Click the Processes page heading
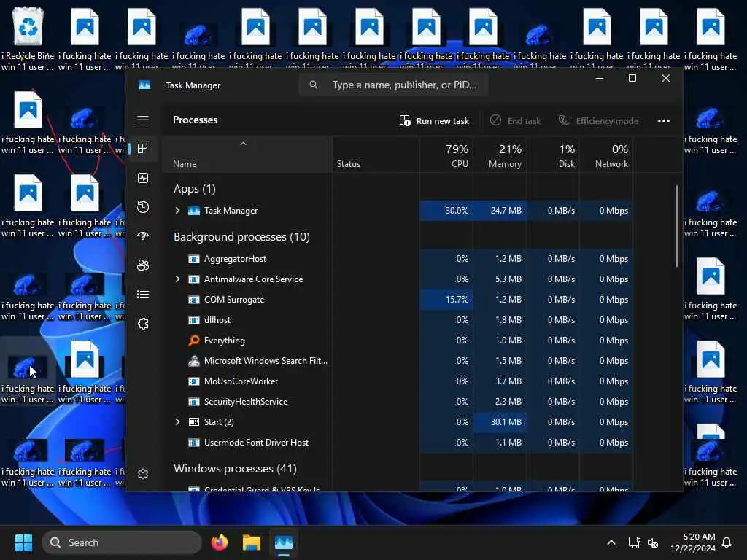Screen dimensions: 747x560 tap(195, 120)
